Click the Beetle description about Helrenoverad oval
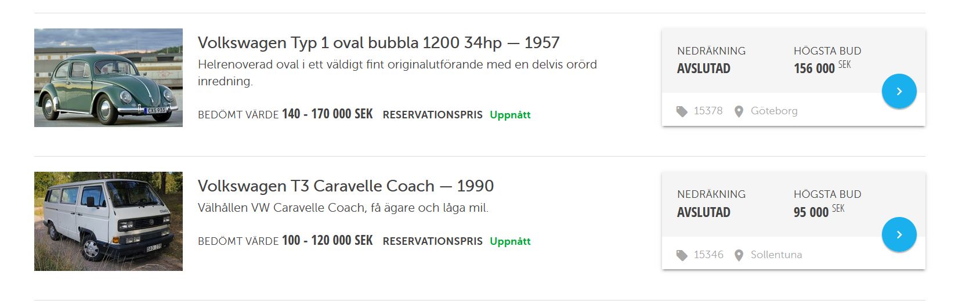The image size is (980, 304). [397, 73]
